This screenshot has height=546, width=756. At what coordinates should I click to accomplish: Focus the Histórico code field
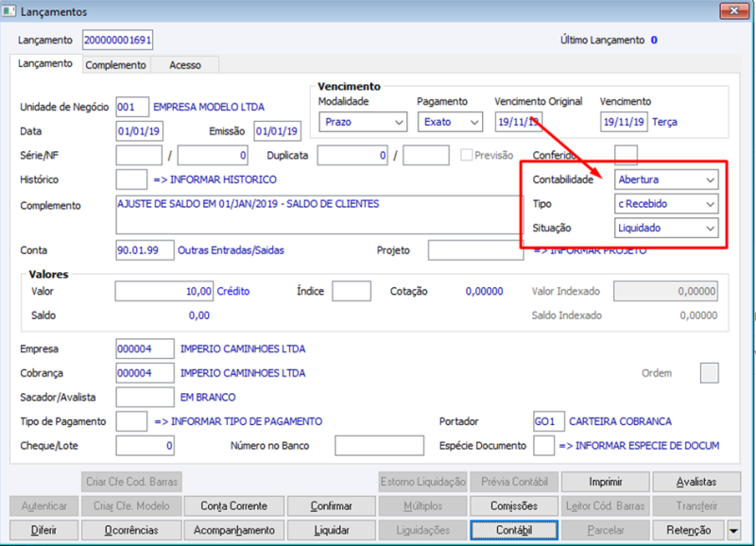coord(131,179)
